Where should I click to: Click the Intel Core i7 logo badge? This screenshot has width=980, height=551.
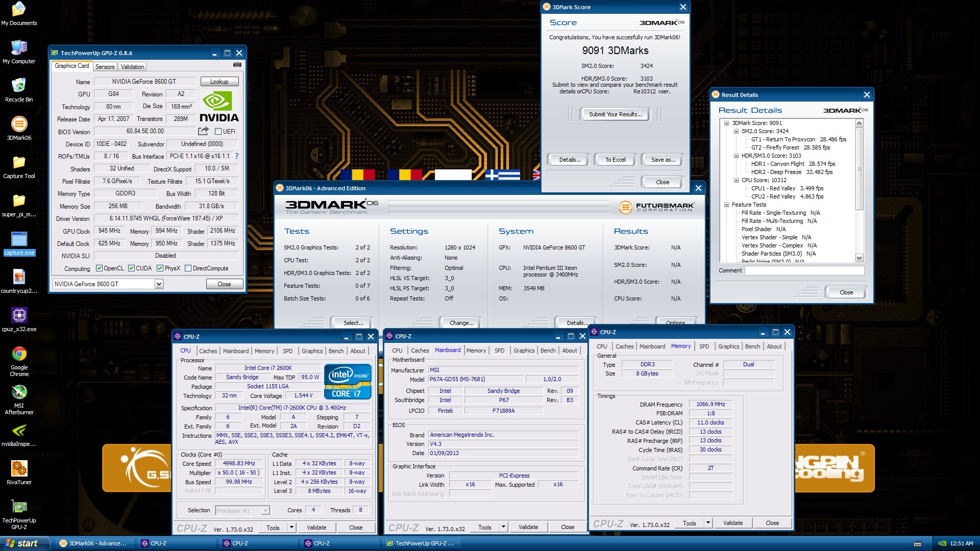(x=348, y=382)
